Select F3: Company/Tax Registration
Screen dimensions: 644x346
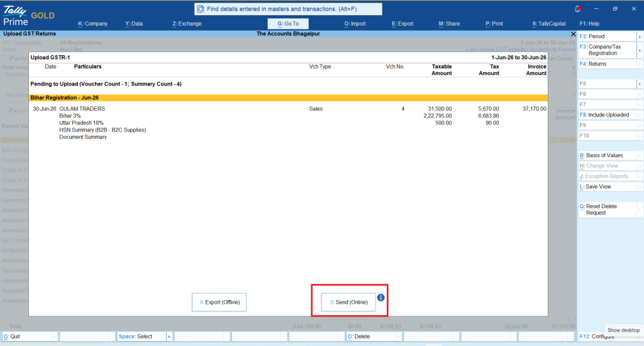pyautogui.click(x=607, y=50)
